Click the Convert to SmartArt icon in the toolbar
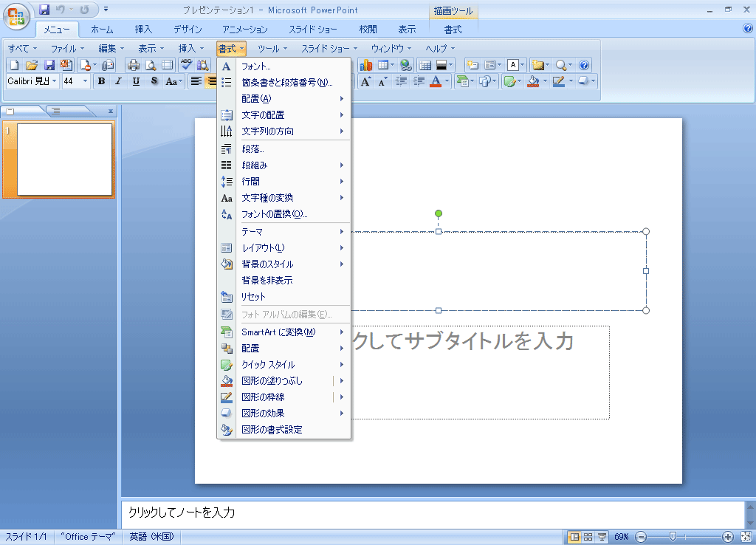The image size is (756, 545). click(462, 81)
